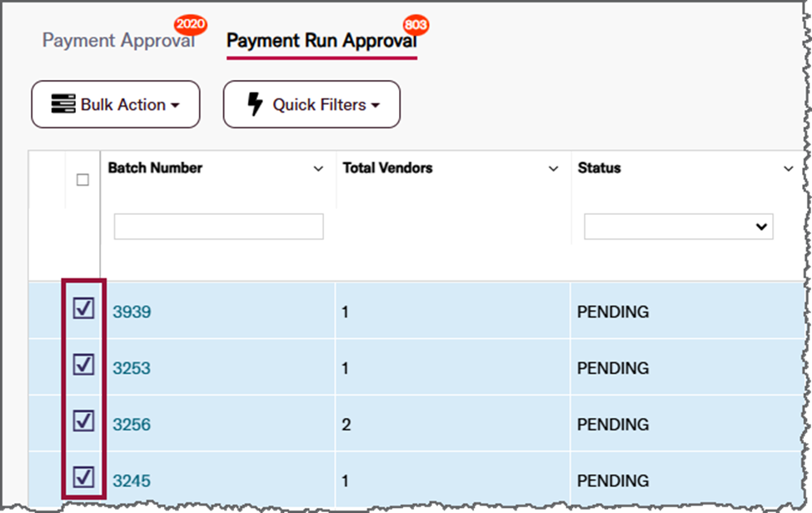Click the lightning bolt Quick Filters icon
812x513 pixels.
(x=256, y=105)
